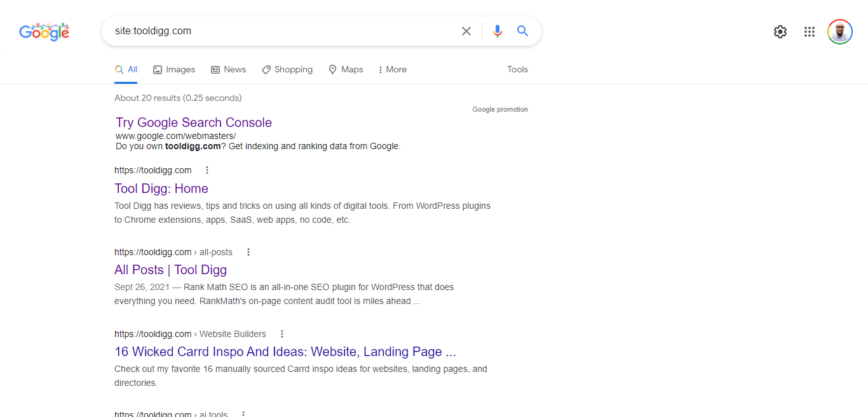Click the tooldigg.com › Website Builders breadcrumb
The width and height of the screenshot is (868, 417).
tap(190, 334)
